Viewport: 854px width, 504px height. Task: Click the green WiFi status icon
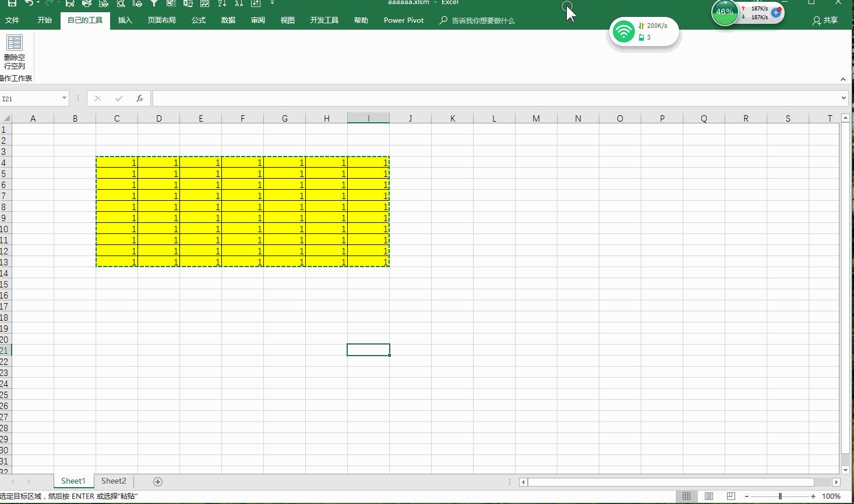624,31
